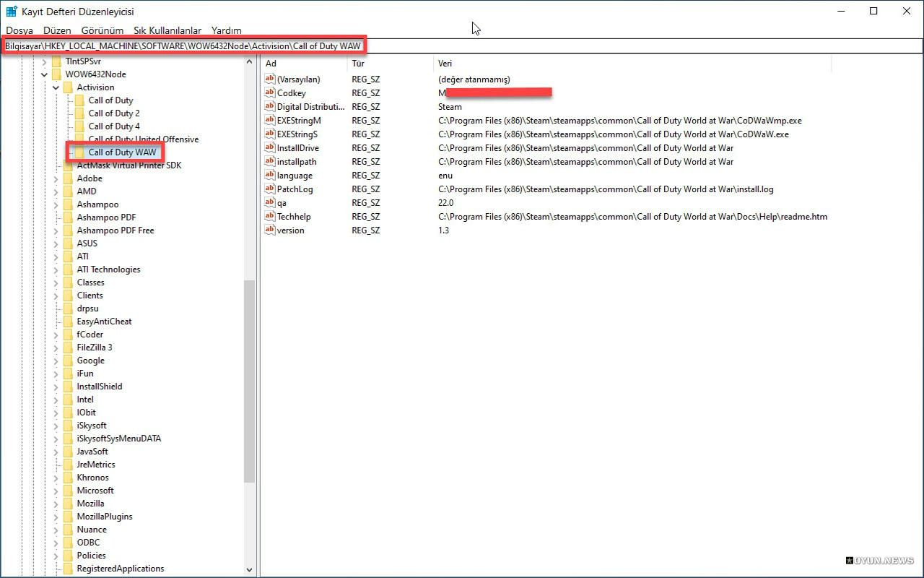This screenshot has height=578, width=924.
Task: Expand the Microsoft key
Action: point(56,491)
